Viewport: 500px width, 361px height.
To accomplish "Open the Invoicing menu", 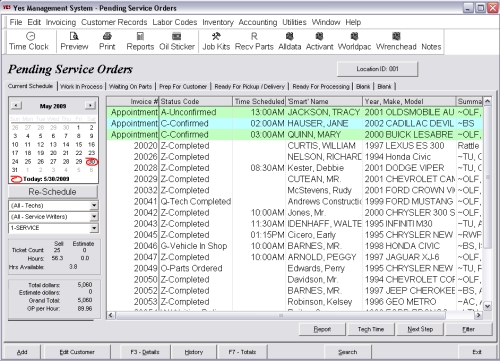I will [x=61, y=22].
